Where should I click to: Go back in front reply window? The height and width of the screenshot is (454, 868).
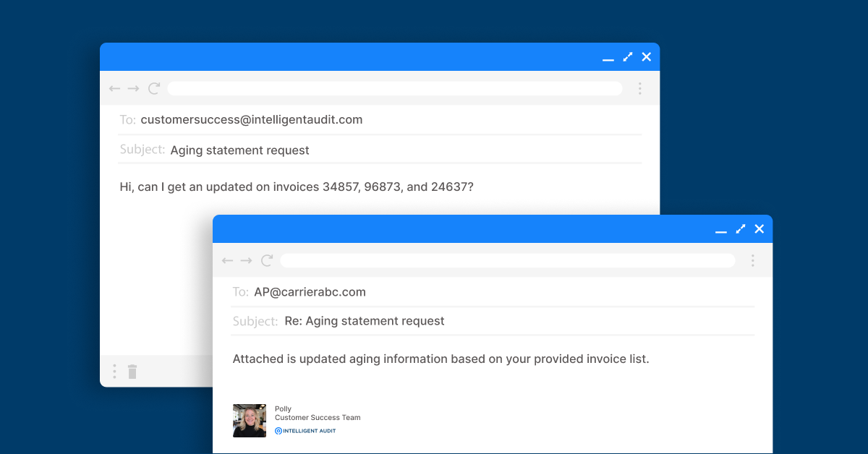coord(227,260)
